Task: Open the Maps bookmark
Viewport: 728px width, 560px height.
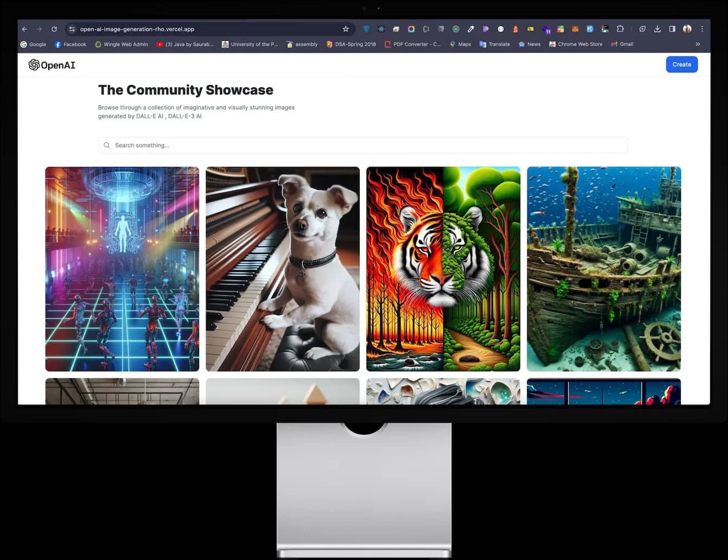Action: coord(460,44)
